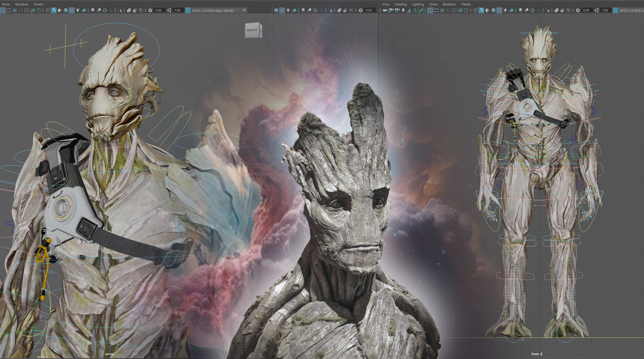Image resolution: width=644 pixels, height=359 pixels.
Task: Toggle Multisample Anti-aliasing in left persp panel
Action: coord(105,10)
